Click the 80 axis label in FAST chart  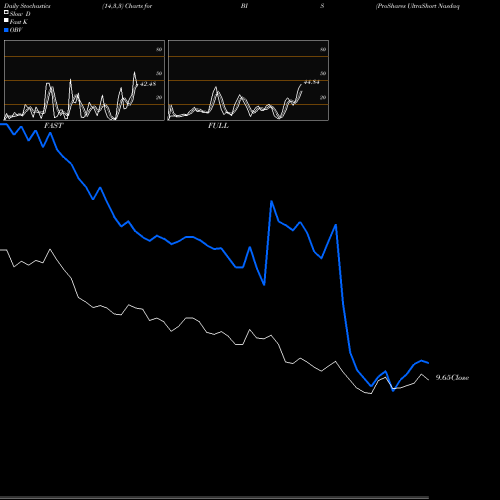159,49
